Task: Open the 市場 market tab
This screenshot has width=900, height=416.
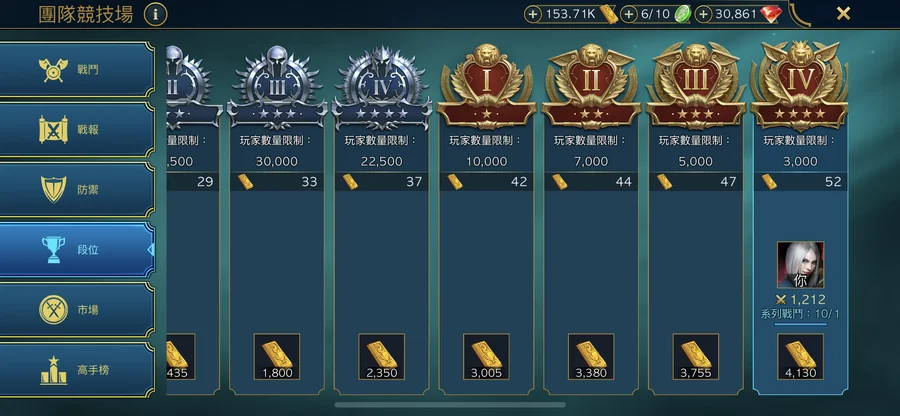Action: click(77, 310)
